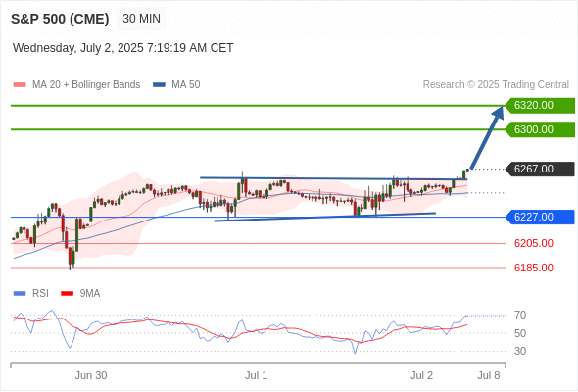The height and width of the screenshot is (392, 578).
Task: Click the RSI 70 level label
Action: 520,315
